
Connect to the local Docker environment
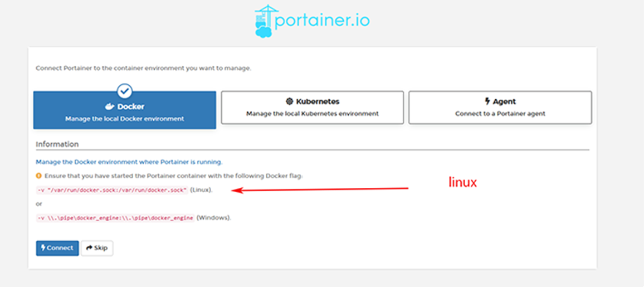[x=57, y=248]
